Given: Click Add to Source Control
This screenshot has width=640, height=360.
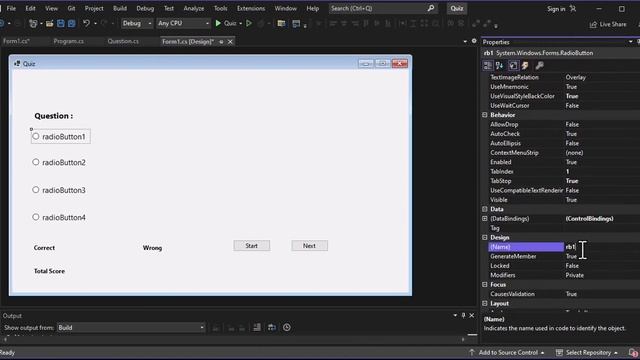Looking at the screenshot, I should coord(507,353).
